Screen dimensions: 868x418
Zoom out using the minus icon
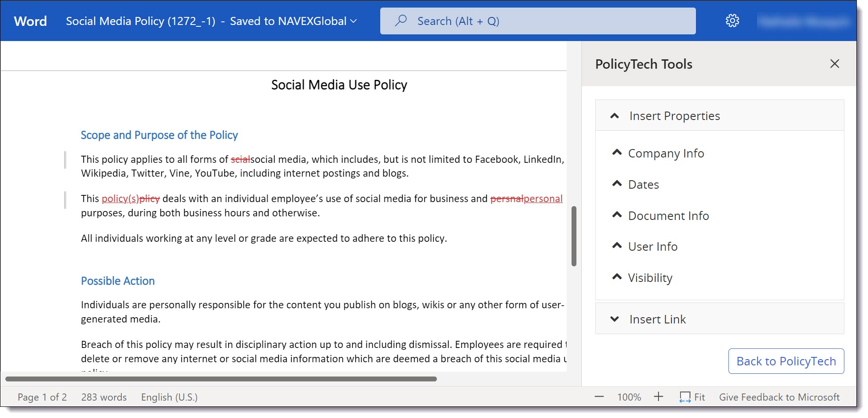pyautogui.click(x=599, y=397)
